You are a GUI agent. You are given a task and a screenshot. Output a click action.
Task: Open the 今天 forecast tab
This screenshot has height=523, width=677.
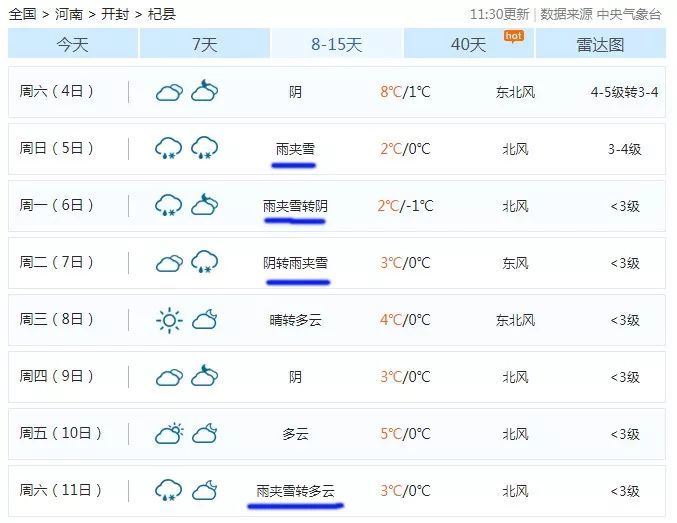73,44
